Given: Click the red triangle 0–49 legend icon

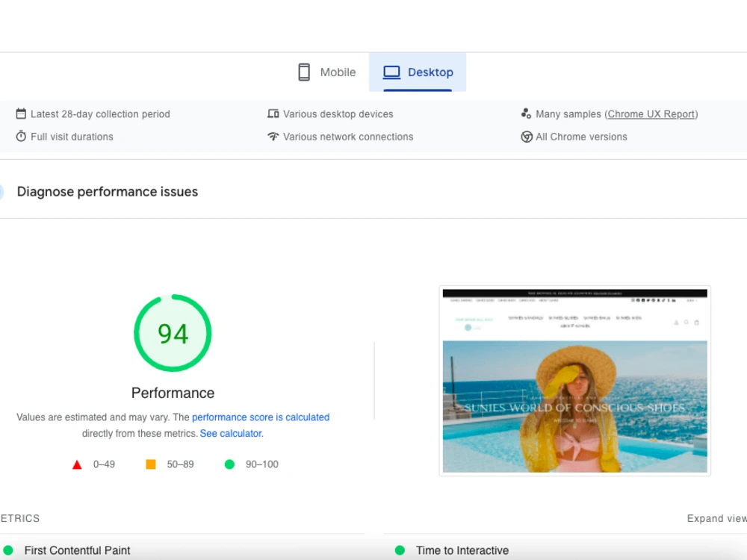Looking at the screenshot, I should (x=77, y=464).
